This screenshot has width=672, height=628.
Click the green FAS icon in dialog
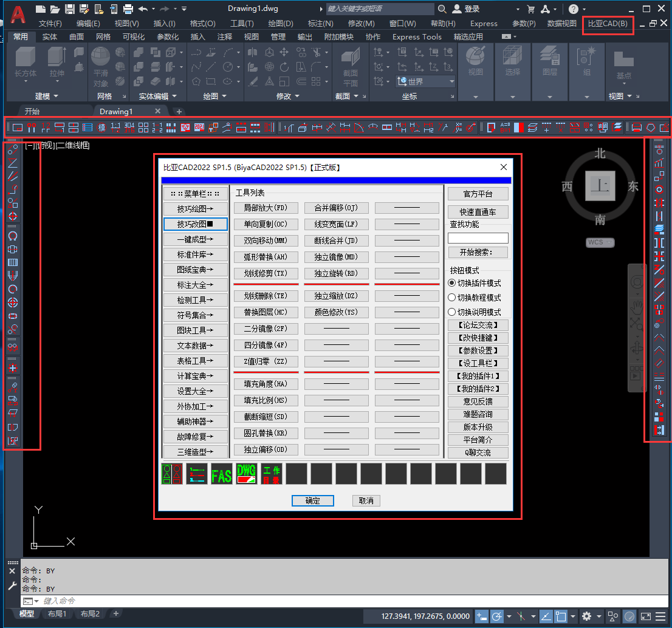click(x=222, y=474)
